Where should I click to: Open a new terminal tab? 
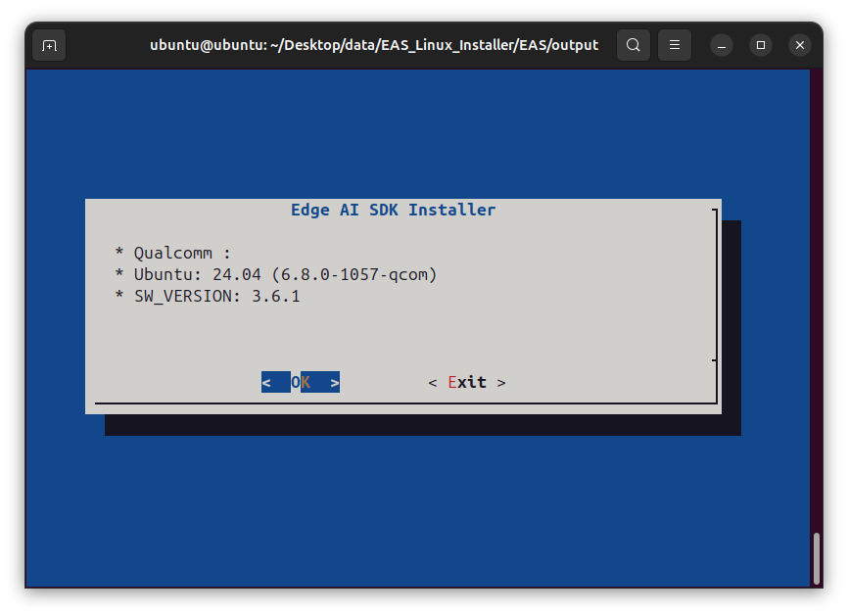(49, 45)
